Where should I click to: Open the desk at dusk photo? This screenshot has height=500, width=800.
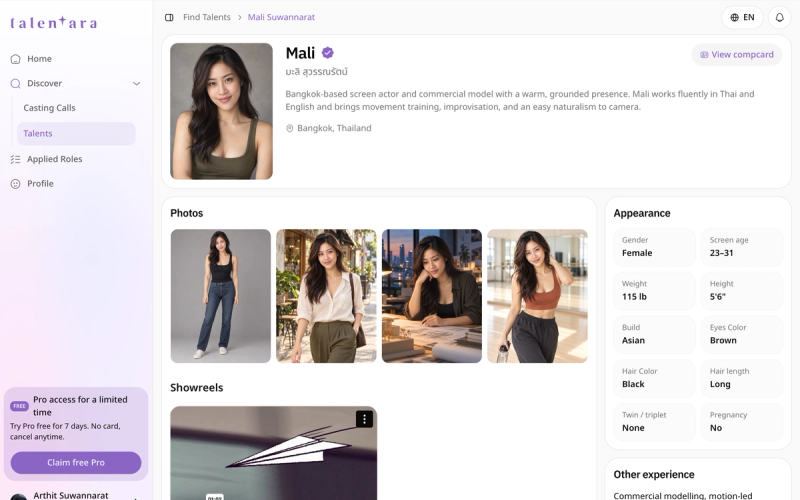432,296
